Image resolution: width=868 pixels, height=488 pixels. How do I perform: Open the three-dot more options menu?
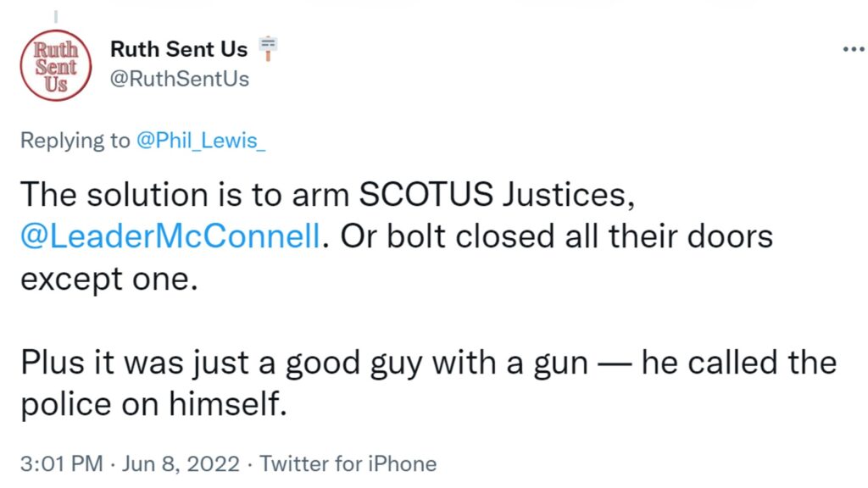[854, 50]
